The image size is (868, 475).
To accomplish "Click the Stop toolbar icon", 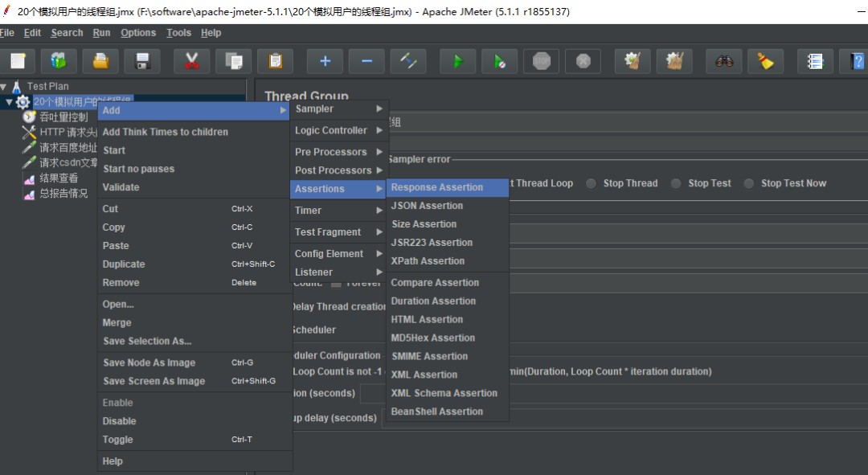I will [542, 61].
